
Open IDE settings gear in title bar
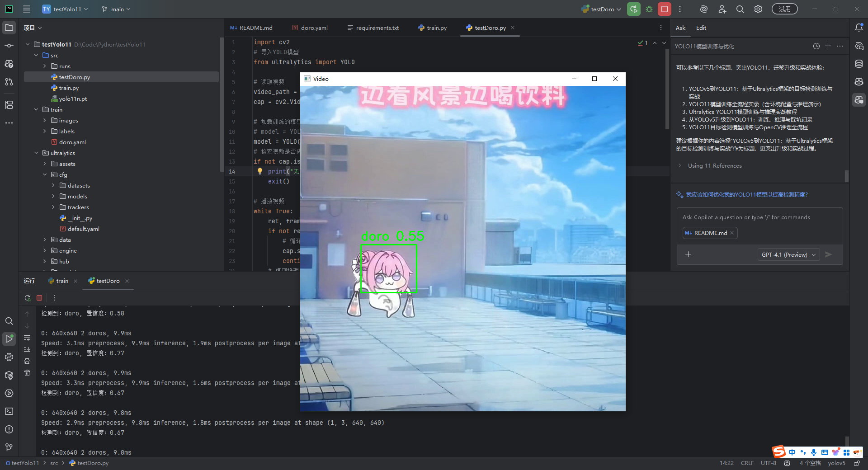click(758, 9)
